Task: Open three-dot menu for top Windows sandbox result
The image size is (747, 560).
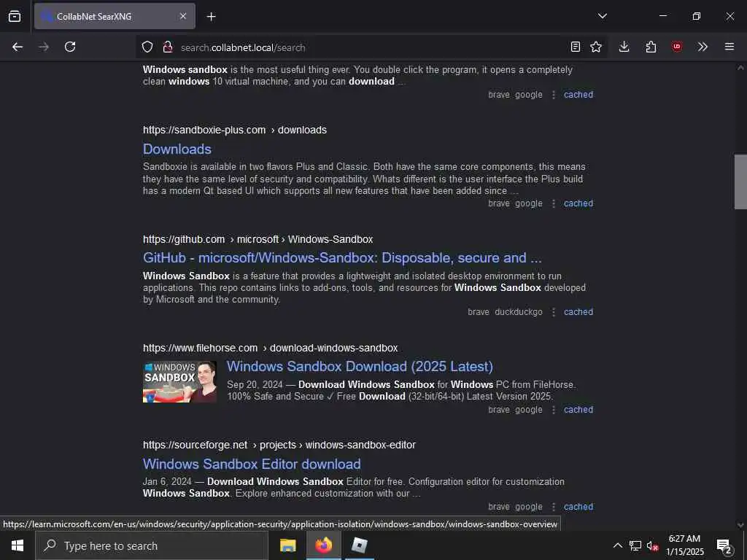Action: tap(553, 94)
